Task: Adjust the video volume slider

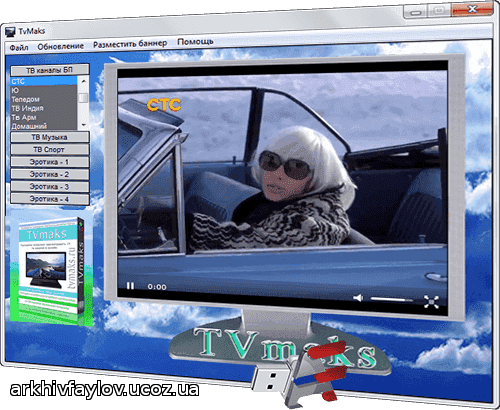Action: tap(392, 299)
